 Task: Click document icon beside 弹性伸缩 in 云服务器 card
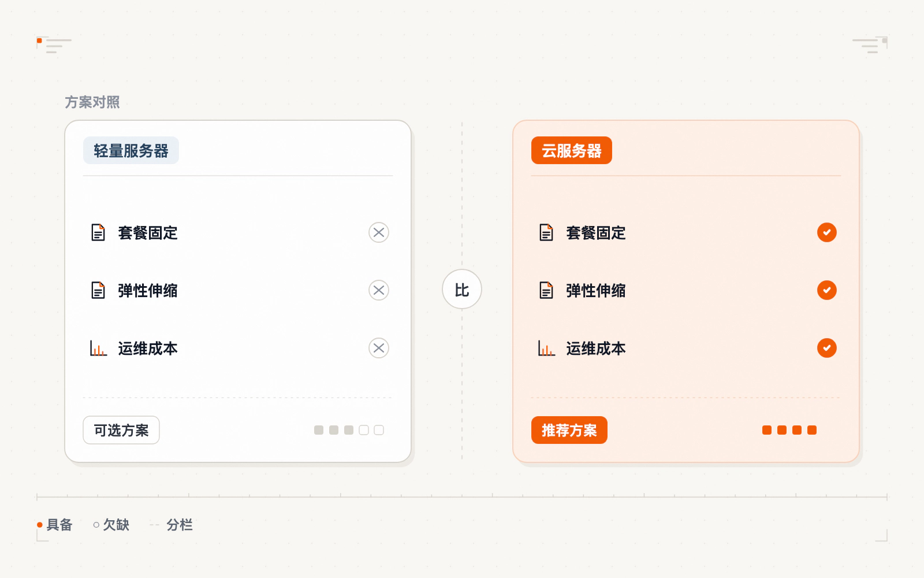coord(546,290)
